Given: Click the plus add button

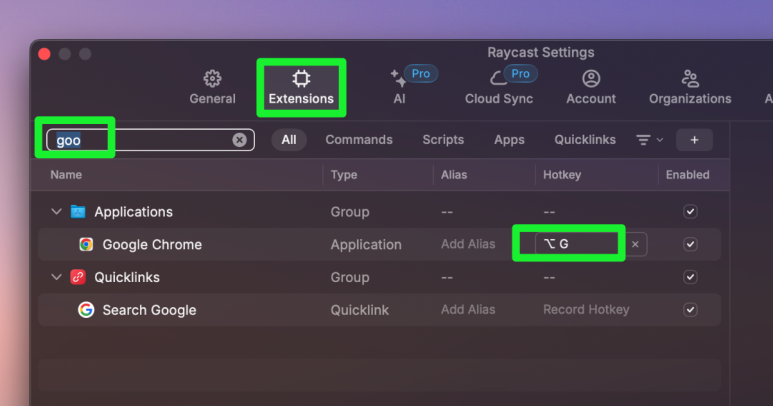Looking at the screenshot, I should (x=694, y=140).
